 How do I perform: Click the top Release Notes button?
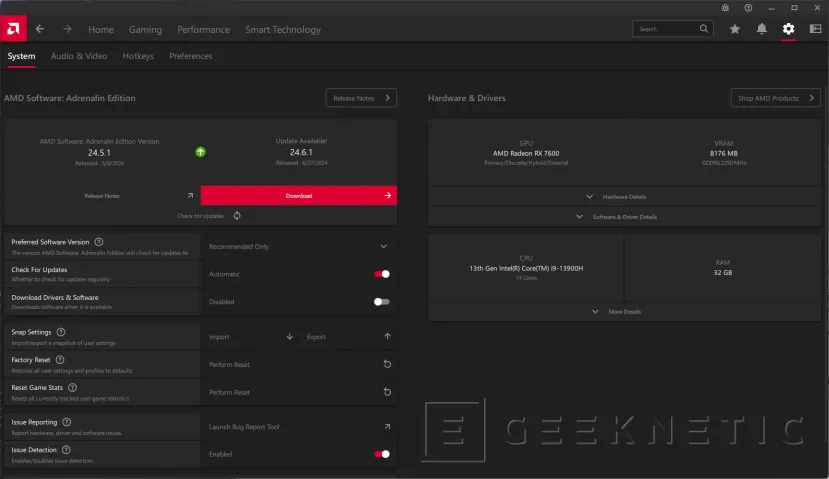click(361, 98)
